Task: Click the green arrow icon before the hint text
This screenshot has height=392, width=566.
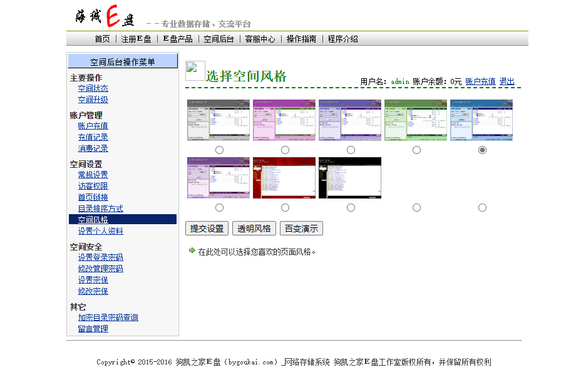Action: point(192,250)
